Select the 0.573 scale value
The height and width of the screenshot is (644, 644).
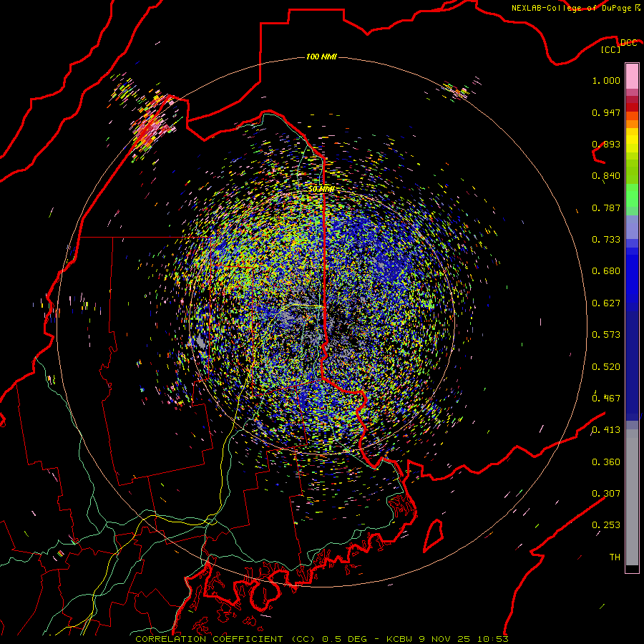tap(606, 335)
